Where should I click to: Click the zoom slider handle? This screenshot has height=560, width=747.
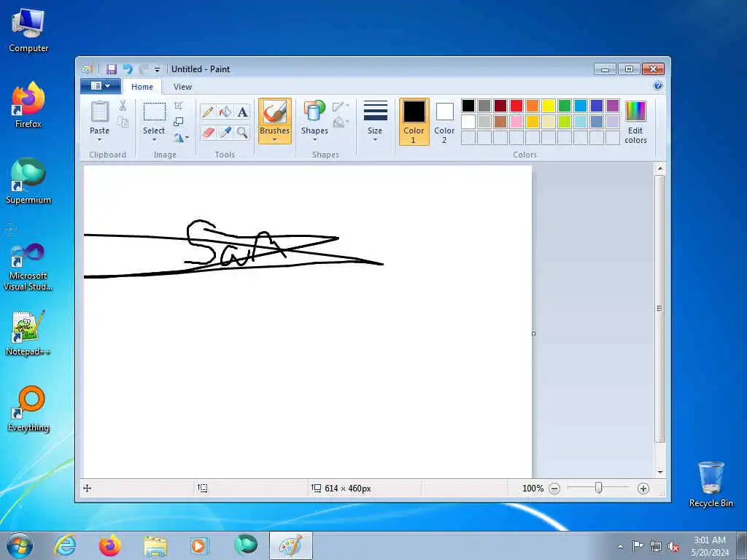coord(599,488)
